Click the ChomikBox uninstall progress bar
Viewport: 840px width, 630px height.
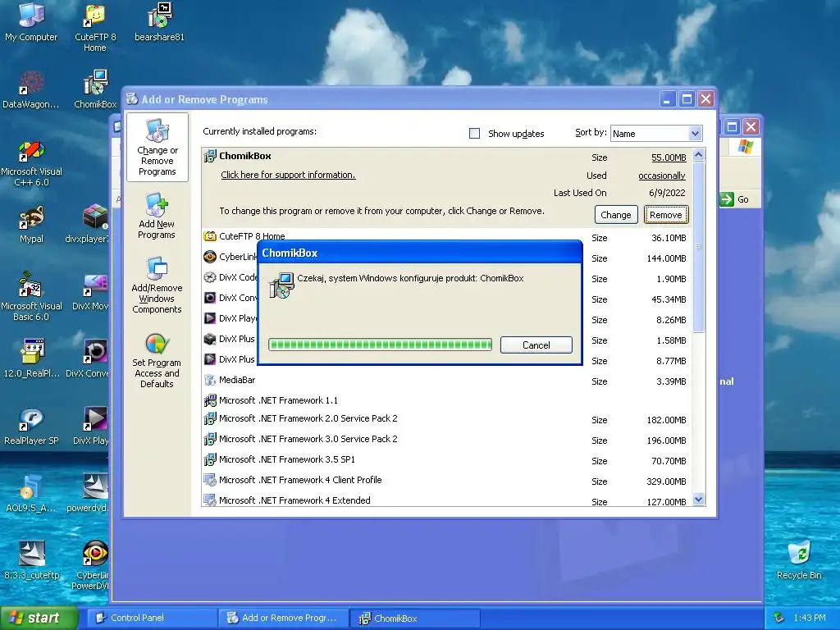[x=380, y=345]
